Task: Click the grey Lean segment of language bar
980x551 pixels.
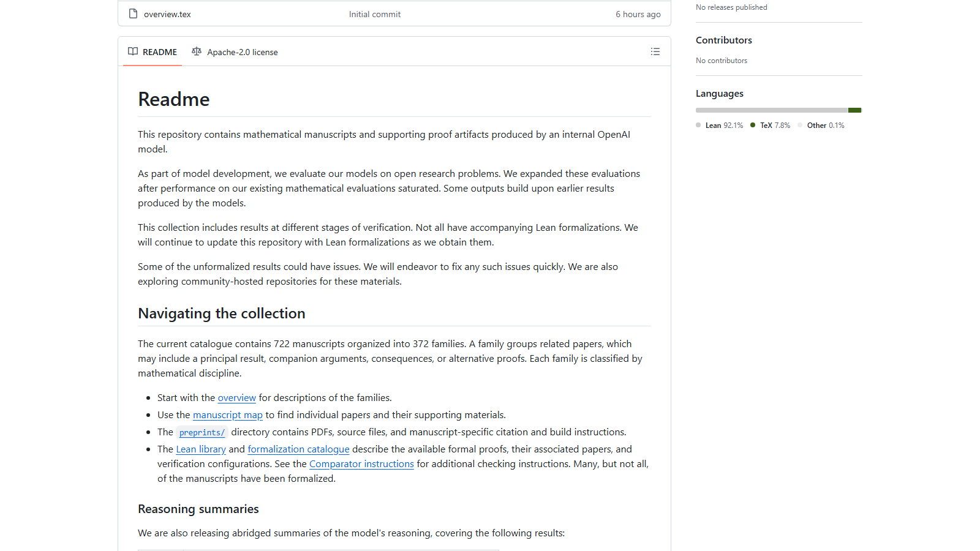Action: tap(772, 110)
